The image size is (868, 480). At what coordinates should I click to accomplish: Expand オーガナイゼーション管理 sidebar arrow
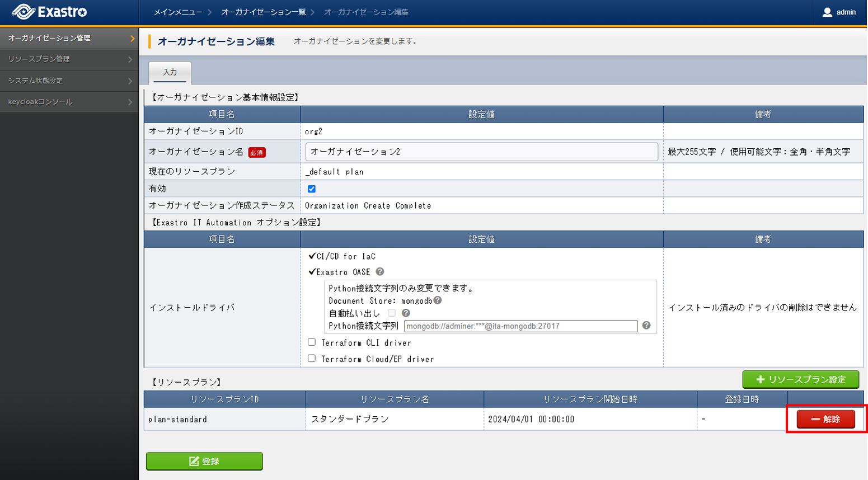132,38
